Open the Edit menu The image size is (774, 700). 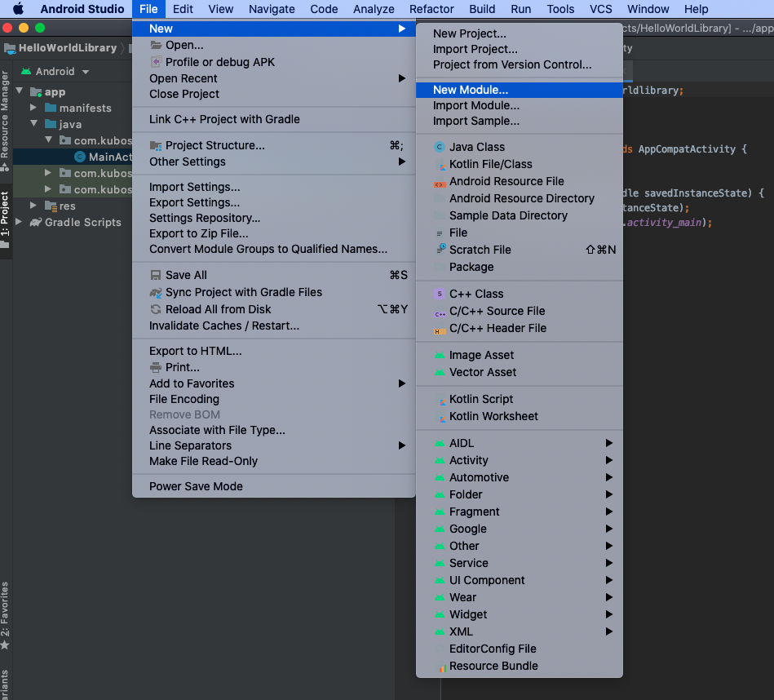point(183,9)
